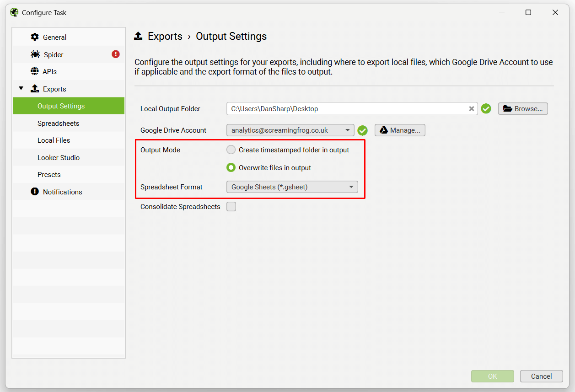Select Overwrite files in output
Image resolution: width=575 pixels, height=392 pixels.
point(231,167)
